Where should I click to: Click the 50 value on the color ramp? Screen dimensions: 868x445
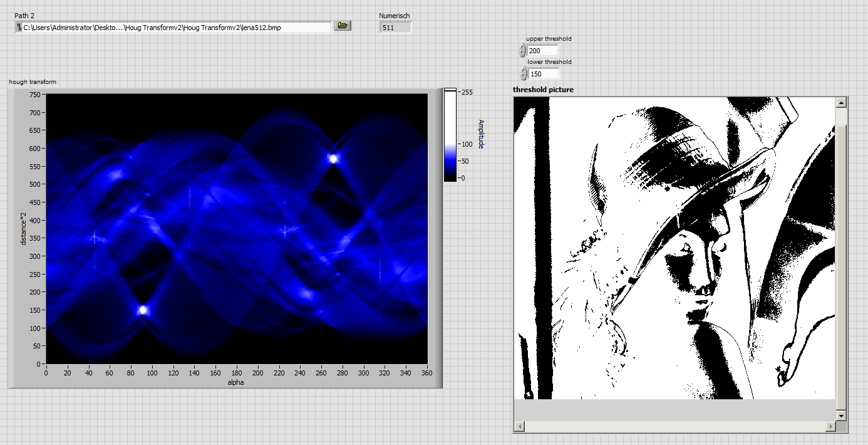point(465,161)
